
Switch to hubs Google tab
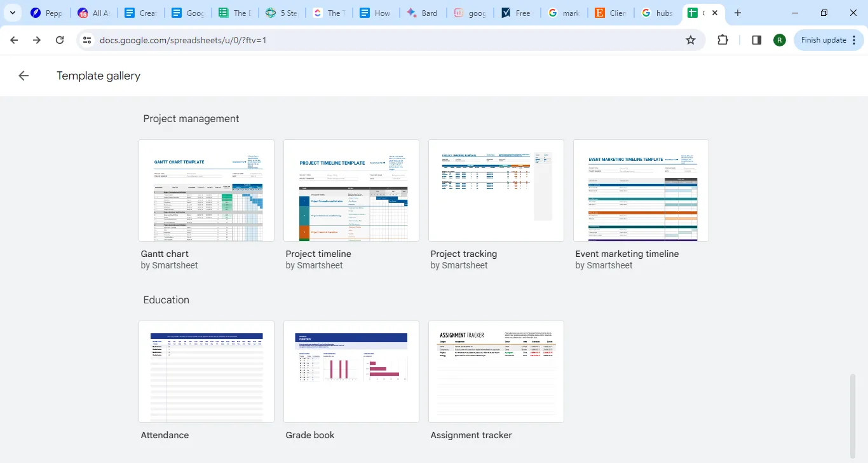tap(658, 13)
